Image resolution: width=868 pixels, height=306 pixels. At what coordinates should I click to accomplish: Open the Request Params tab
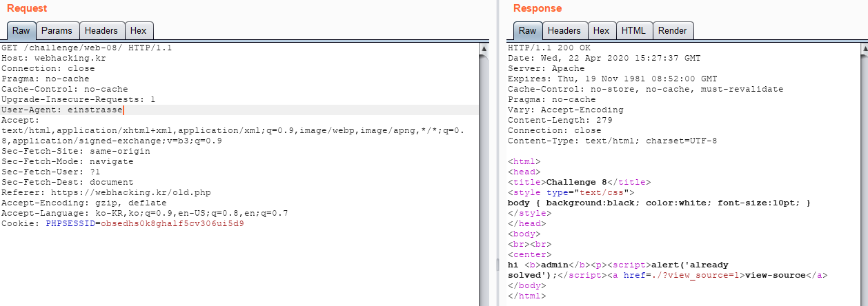point(57,30)
